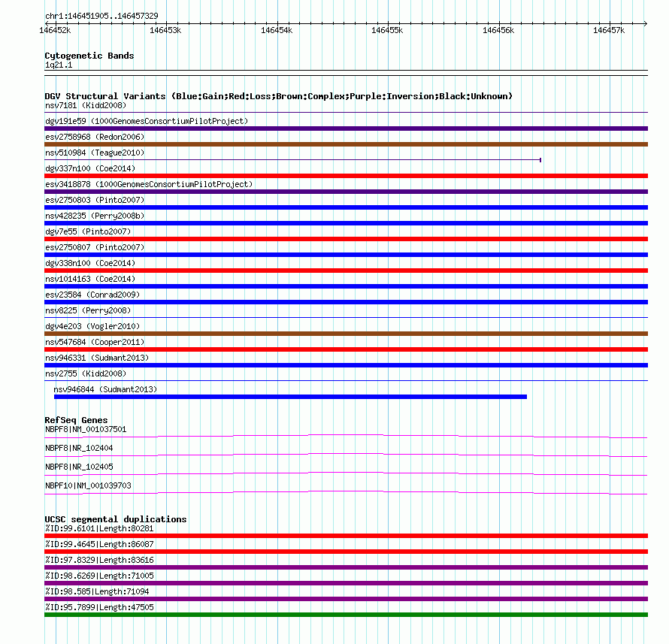The width and height of the screenshot is (669, 644).
Task: Click the nsv7181 (Kidd2008) variant label
Action: (86, 105)
